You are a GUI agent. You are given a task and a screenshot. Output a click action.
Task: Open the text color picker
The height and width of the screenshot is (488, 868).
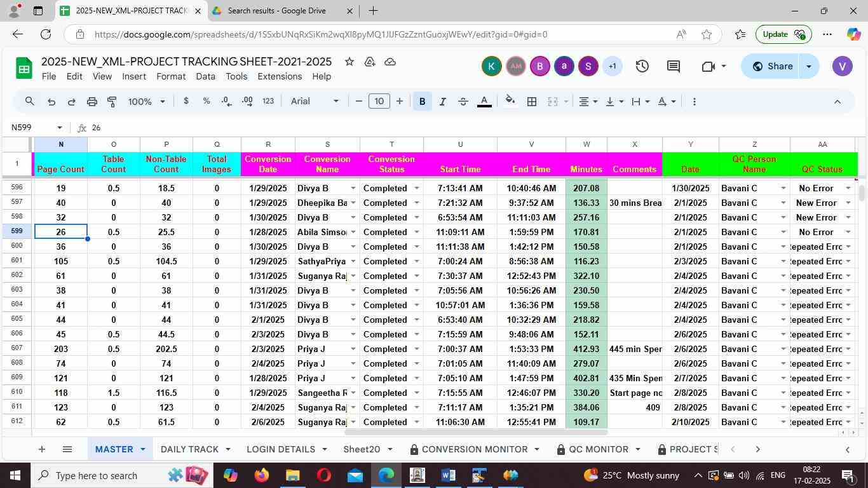coord(484,102)
